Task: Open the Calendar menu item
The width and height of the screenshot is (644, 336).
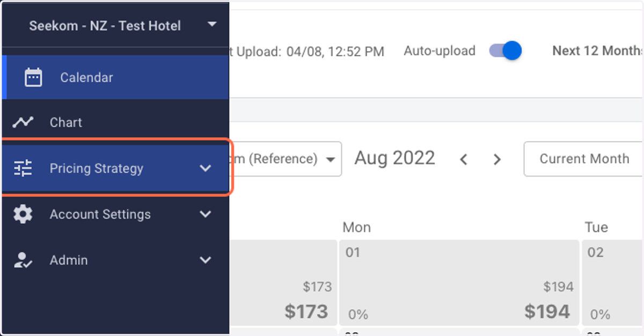Action: [x=115, y=77]
